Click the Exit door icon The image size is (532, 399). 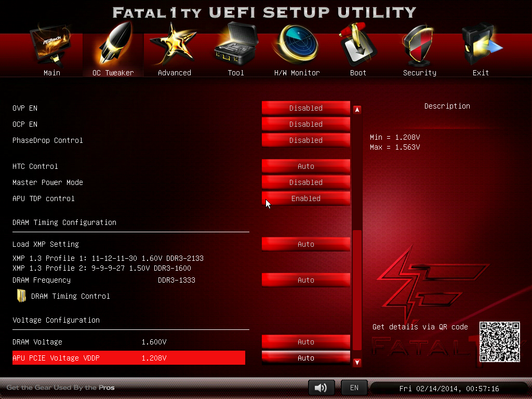click(x=481, y=44)
